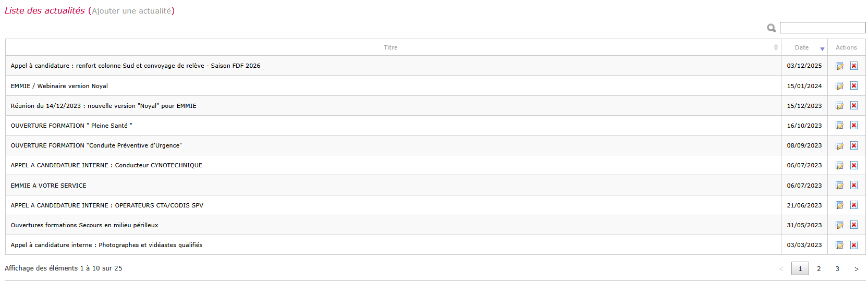Edit the 'Conduite Préventive d'Urgence' entry
Viewport: 868px width, 283px height.
tap(839, 145)
